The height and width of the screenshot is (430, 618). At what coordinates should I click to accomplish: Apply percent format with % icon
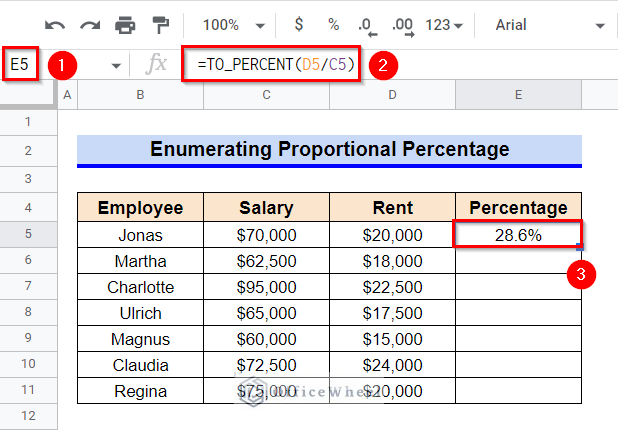tap(333, 24)
